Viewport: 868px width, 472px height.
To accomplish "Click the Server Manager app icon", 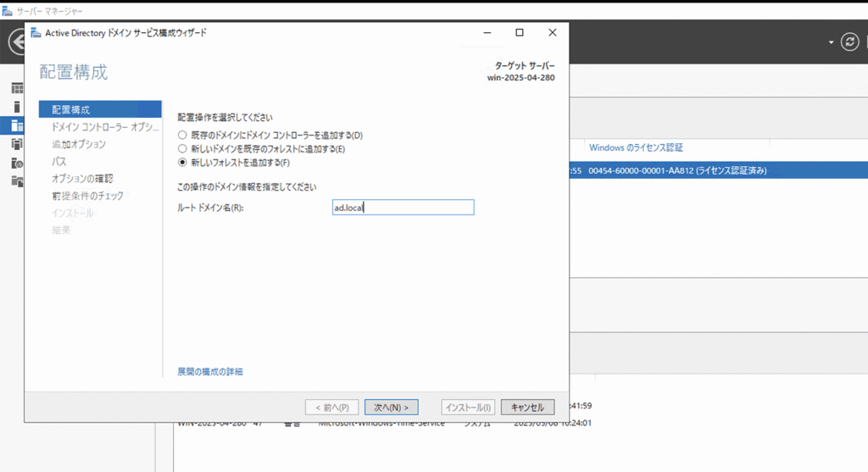I will pos(7,11).
